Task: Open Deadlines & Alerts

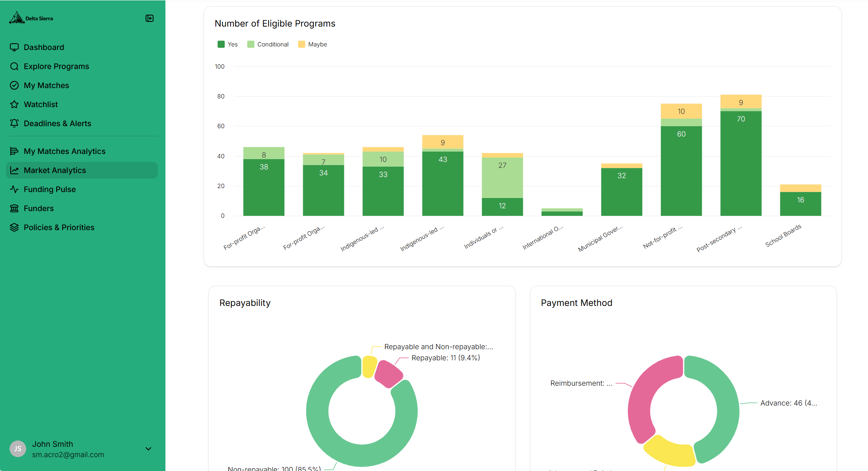Action: pyautogui.click(x=82, y=123)
